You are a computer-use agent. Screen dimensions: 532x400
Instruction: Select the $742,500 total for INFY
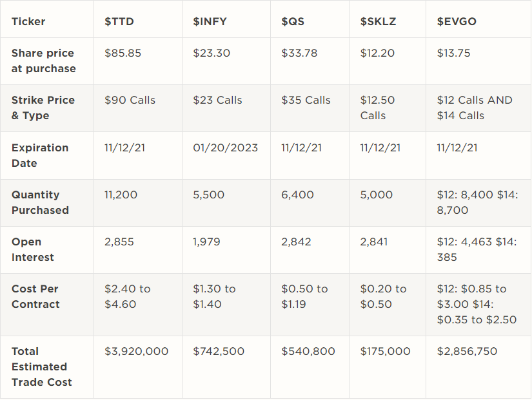[219, 351]
